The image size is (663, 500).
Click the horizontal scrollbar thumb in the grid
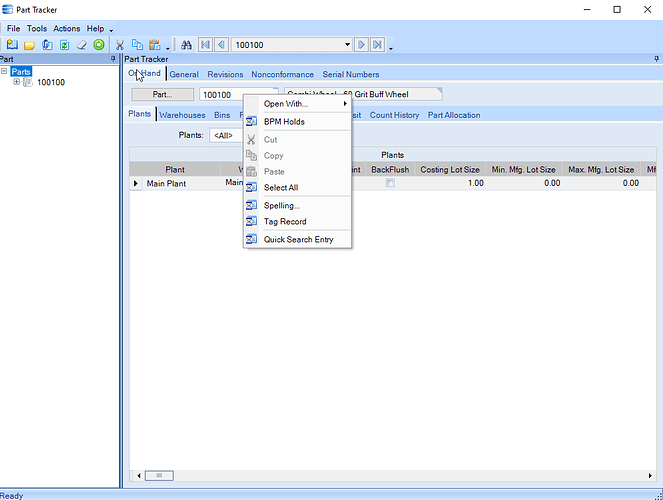(159, 475)
